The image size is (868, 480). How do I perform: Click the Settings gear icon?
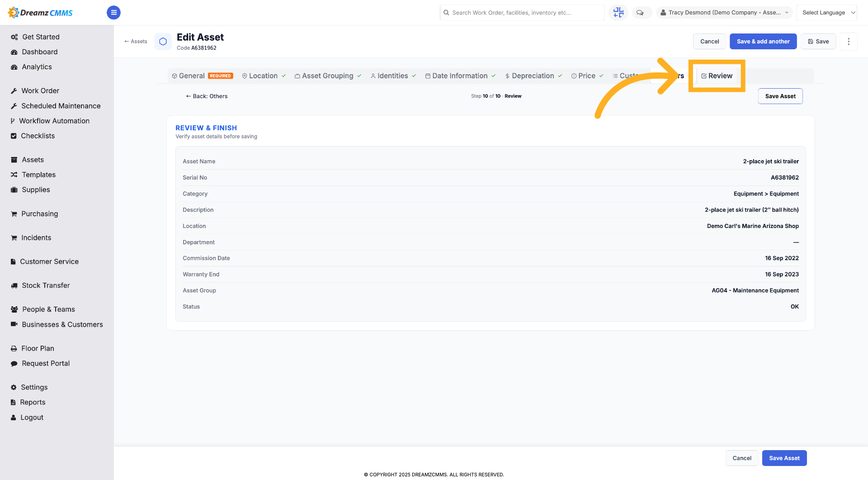(14, 387)
